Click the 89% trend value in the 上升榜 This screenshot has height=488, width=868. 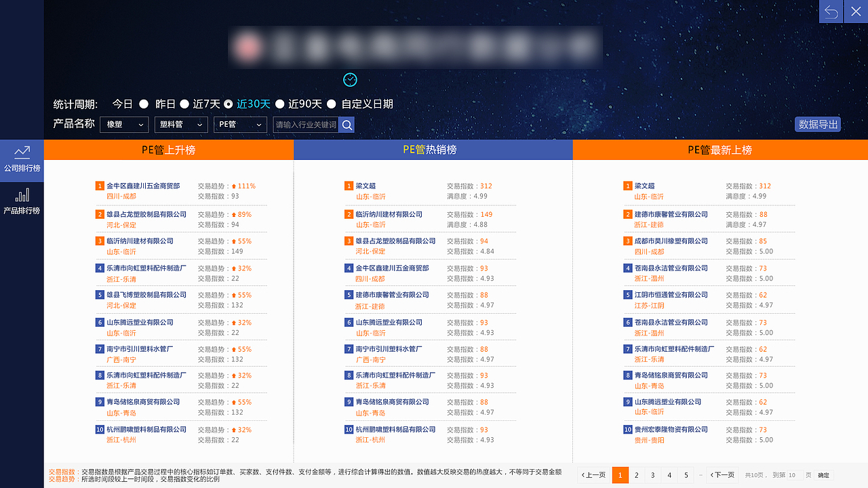(244, 214)
